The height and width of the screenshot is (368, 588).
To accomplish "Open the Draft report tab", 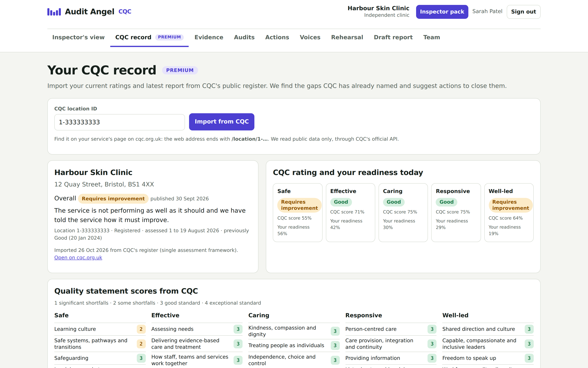I will point(393,37).
